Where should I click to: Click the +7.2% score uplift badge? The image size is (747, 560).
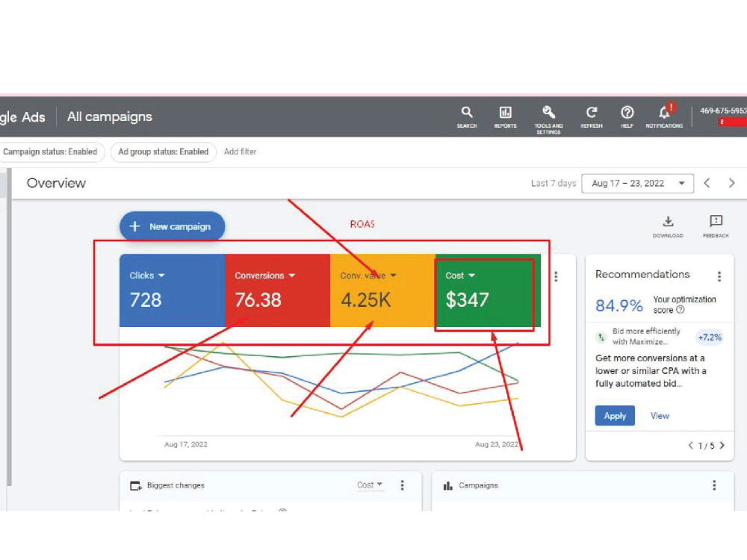pyautogui.click(x=710, y=337)
